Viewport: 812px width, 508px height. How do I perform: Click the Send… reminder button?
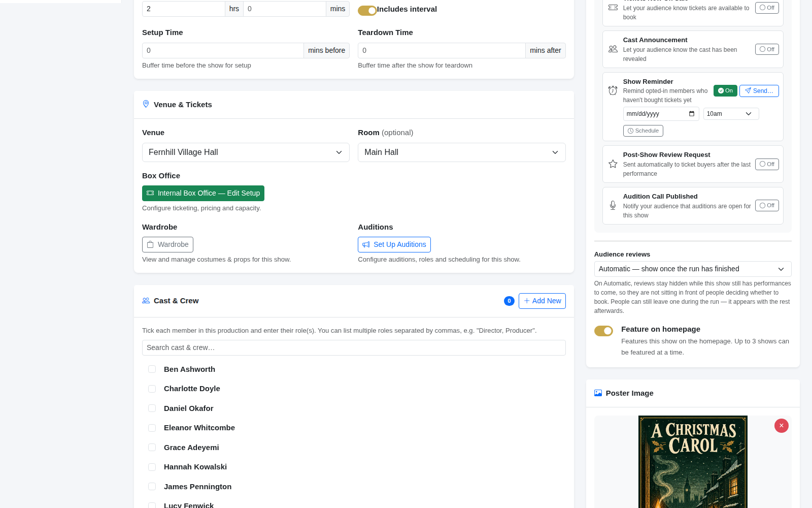pos(759,90)
